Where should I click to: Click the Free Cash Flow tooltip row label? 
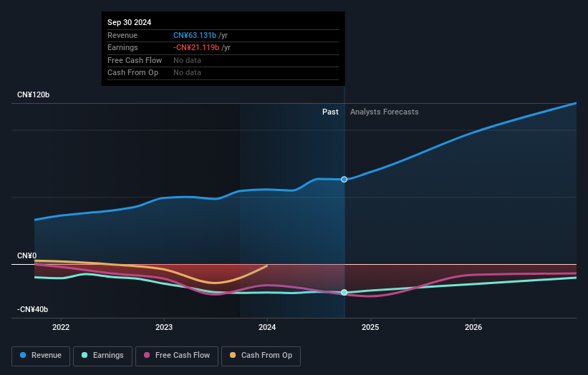135,60
